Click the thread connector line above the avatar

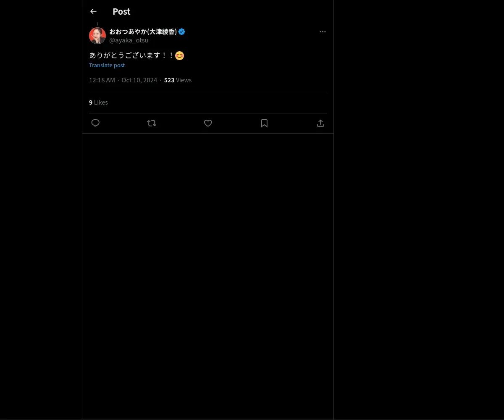[97, 24]
